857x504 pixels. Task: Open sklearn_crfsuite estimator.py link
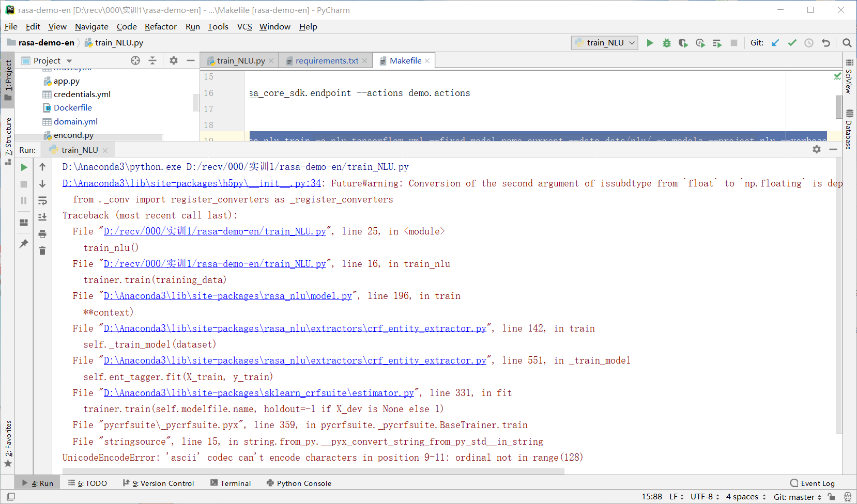(x=259, y=393)
